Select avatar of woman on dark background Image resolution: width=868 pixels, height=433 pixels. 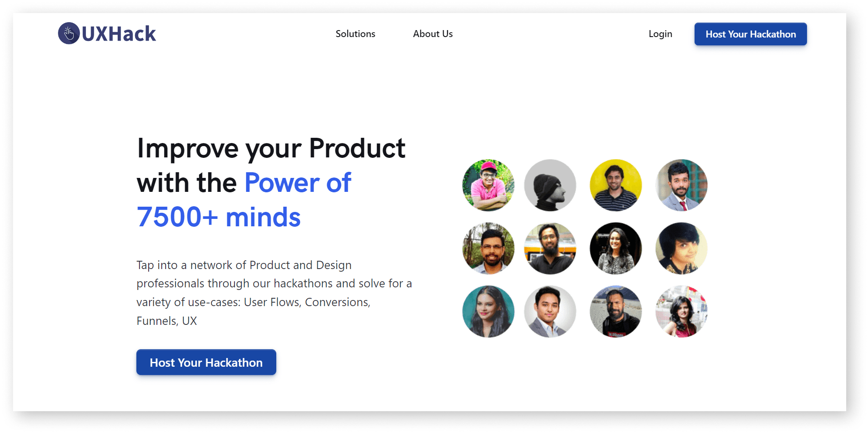(x=616, y=249)
